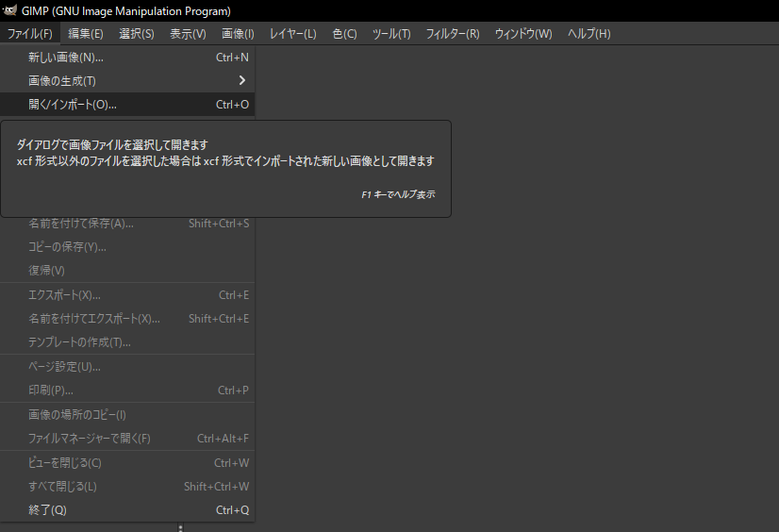Open the ファイル(F) menu
The image size is (779, 532).
(x=30, y=34)
